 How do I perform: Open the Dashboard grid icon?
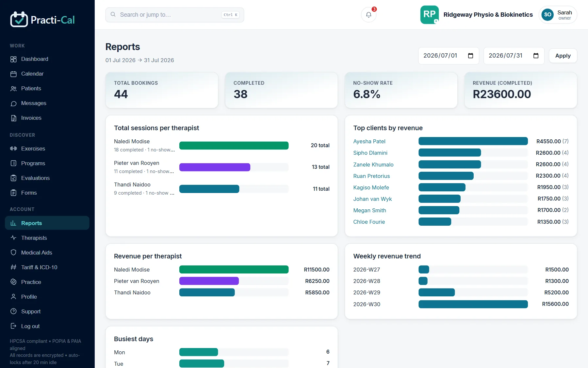click(13, 59)
